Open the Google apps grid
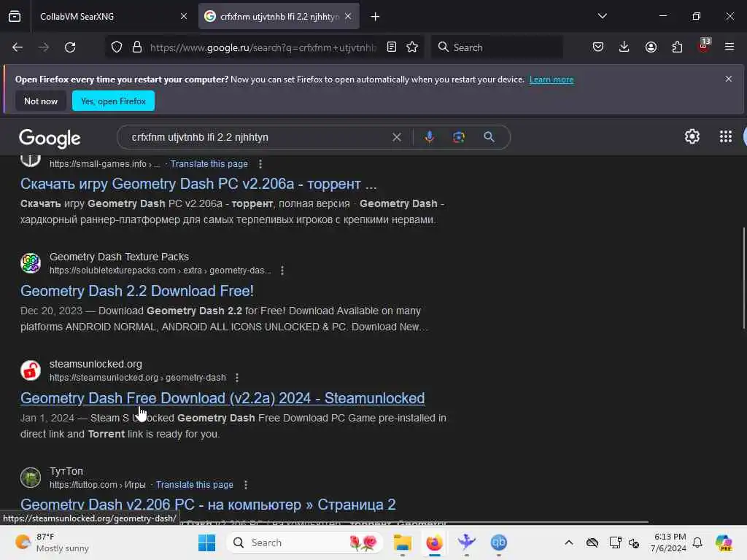 point(726,136)
